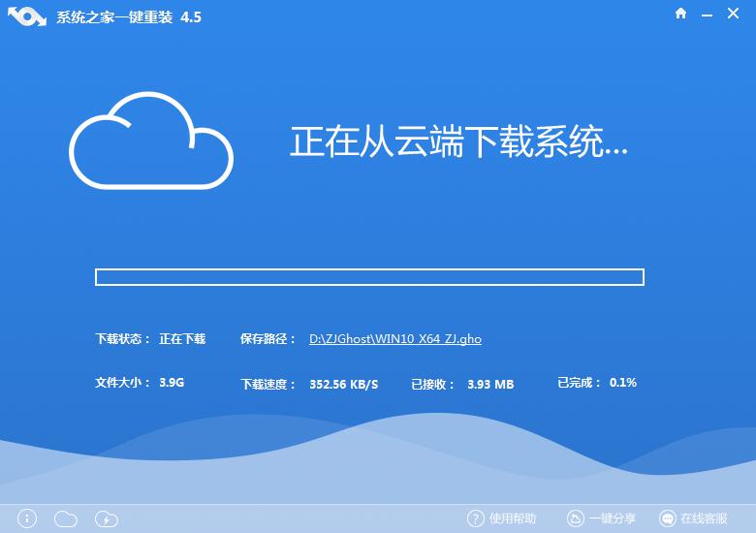
Task: Click the cloud lightning icon in bottom bar
Action: pos(107,519)
